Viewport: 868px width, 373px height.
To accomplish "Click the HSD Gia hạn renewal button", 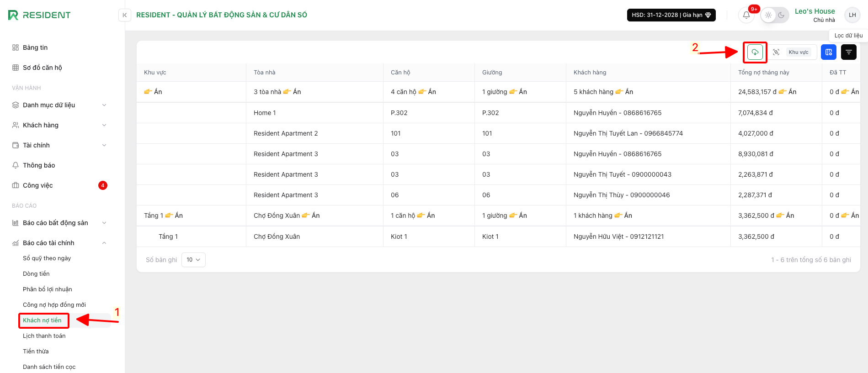I will tap(671, 15).
